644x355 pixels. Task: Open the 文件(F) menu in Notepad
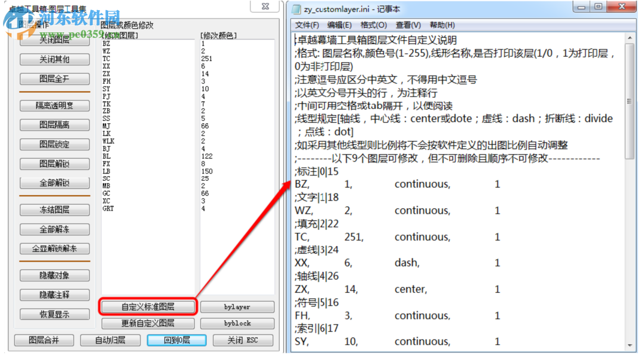pyautogui.click(x=307, y=25)
